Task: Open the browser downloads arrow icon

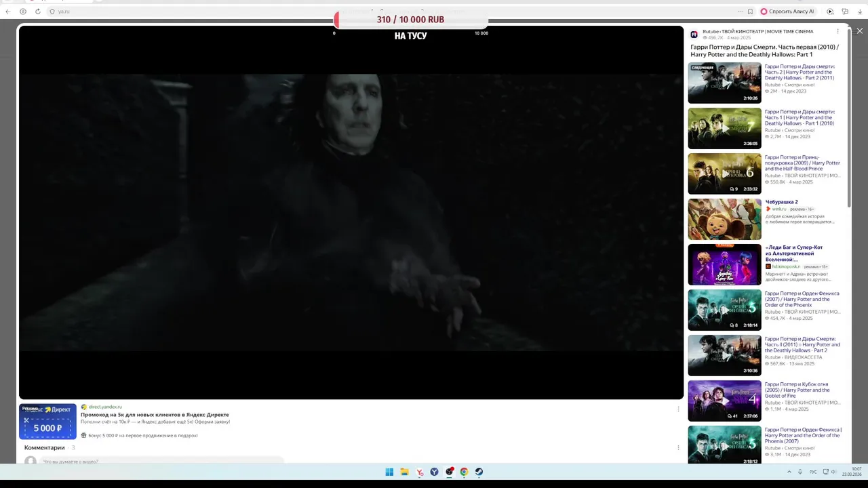Action: [x=860, y=12]
